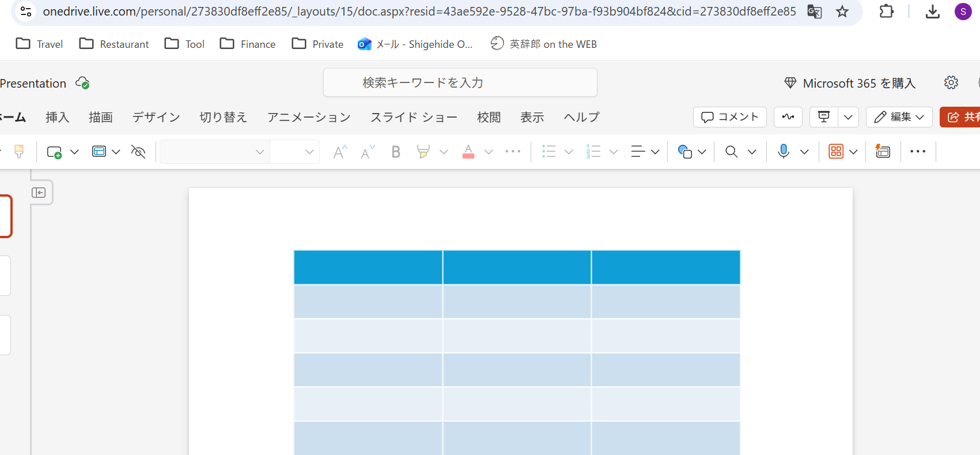The image size is (980, 455).
Task: Expand text alignment options
Action: (x=655, y=152)
